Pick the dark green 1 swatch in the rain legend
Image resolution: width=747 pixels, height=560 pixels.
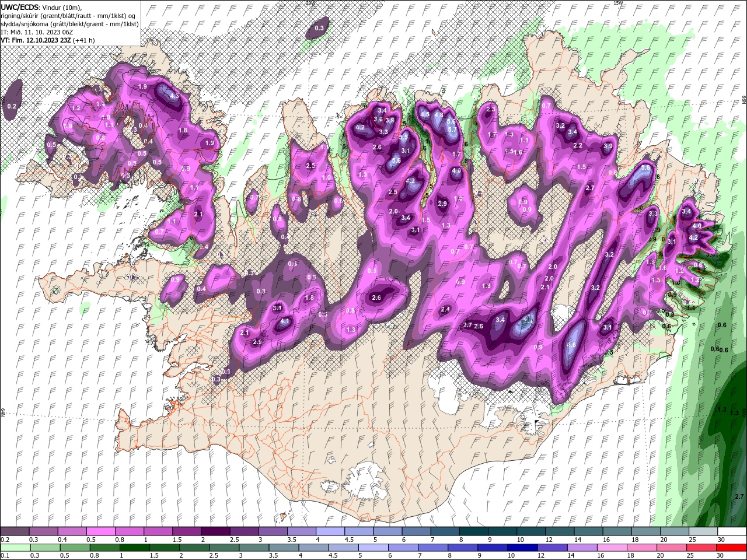tap(134, 548)
